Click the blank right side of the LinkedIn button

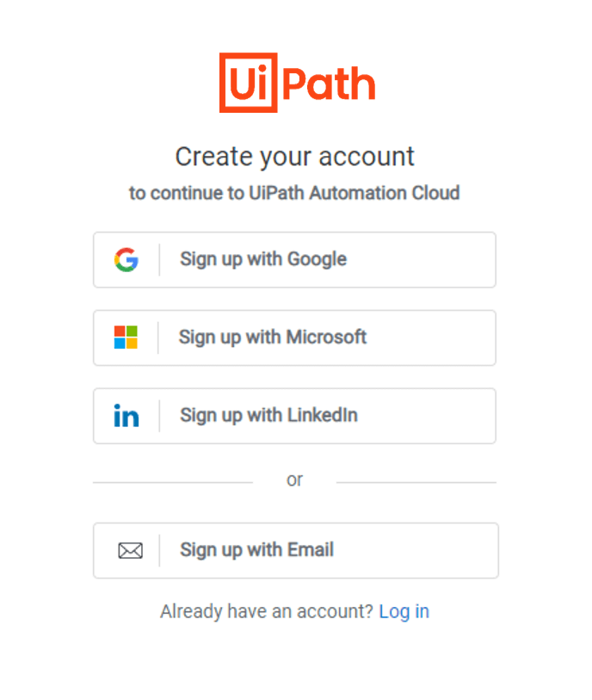point(426,416)
